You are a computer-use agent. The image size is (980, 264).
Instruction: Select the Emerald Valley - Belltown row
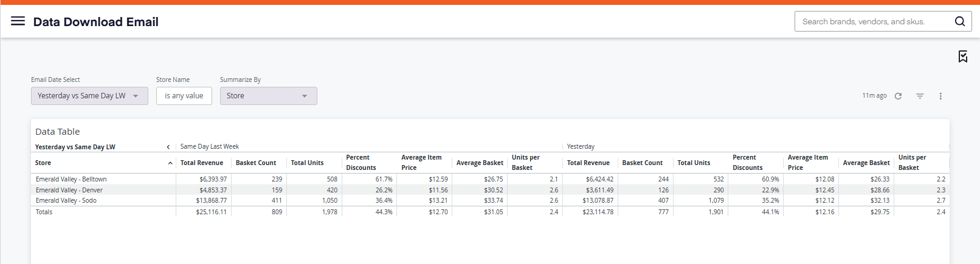[490, 179]
